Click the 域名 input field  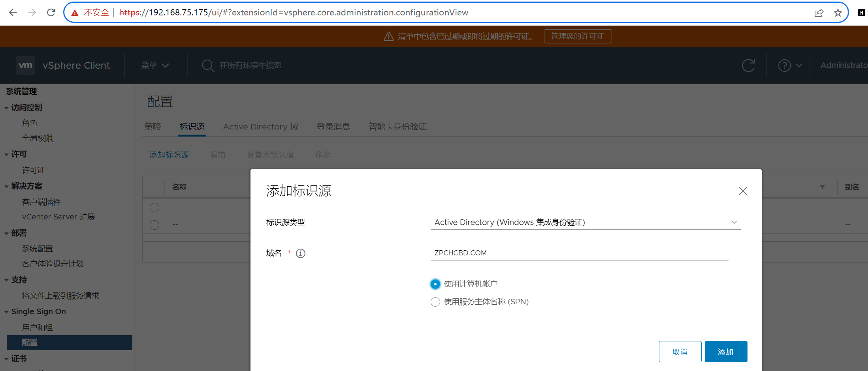coord(579,253)
